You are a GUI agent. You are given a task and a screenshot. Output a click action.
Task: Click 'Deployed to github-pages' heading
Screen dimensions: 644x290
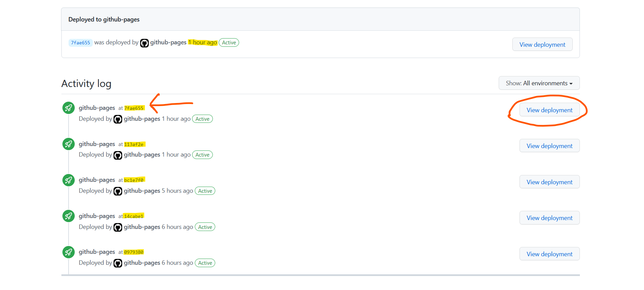coord(104,19)
